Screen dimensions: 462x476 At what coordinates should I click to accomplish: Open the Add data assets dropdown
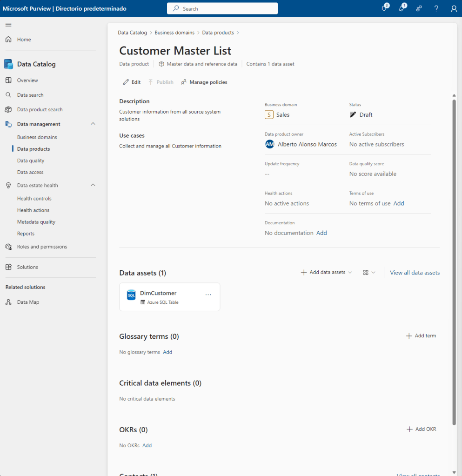[x=327, y=273]
